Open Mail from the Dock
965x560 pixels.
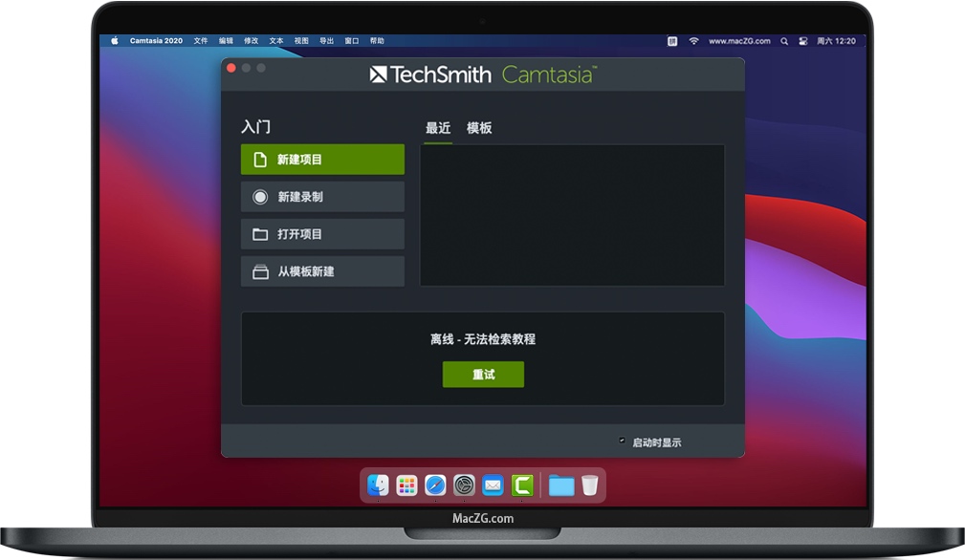tap(493, 485)
